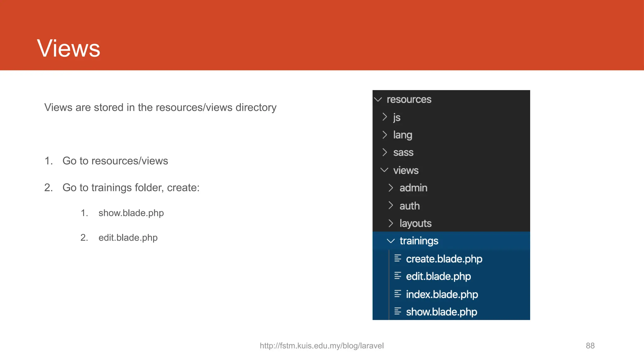This screenshot has height=362, width=644.
Task: Expand the lang folder chevron
Action: point(385,135)
